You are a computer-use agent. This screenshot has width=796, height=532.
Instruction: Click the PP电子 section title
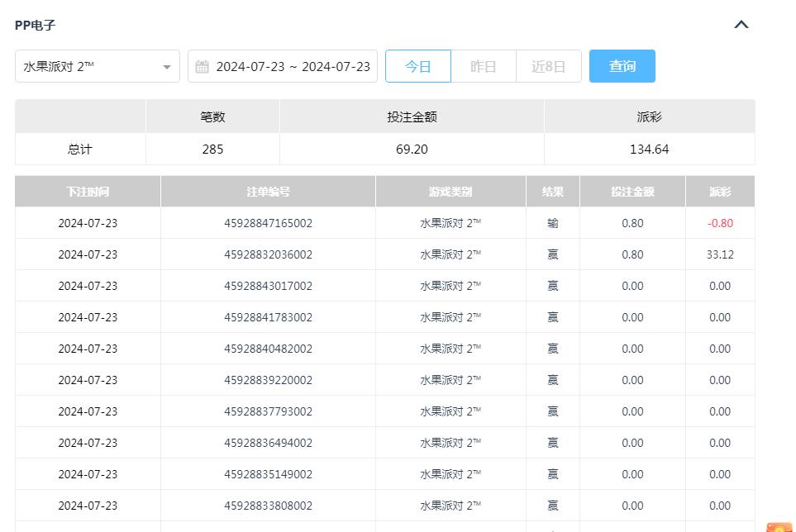31,25
